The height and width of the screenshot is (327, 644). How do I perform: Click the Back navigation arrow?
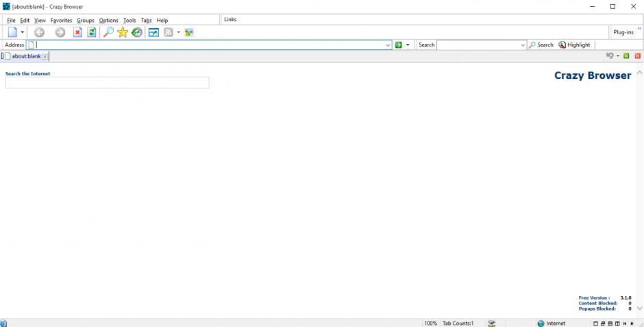click(x=39, y=32)
